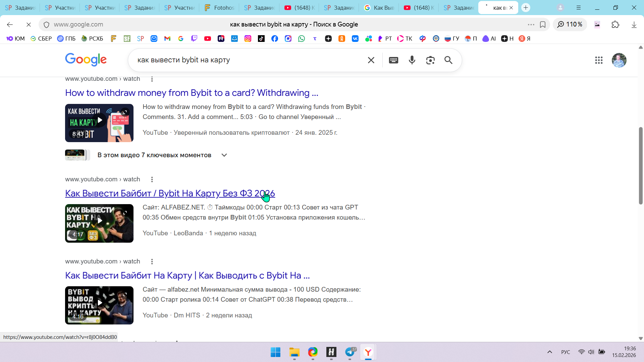The width and height of the screenshot is (644, 362).
Task: Open the Windows Start menu
Action: pos(275,352)
